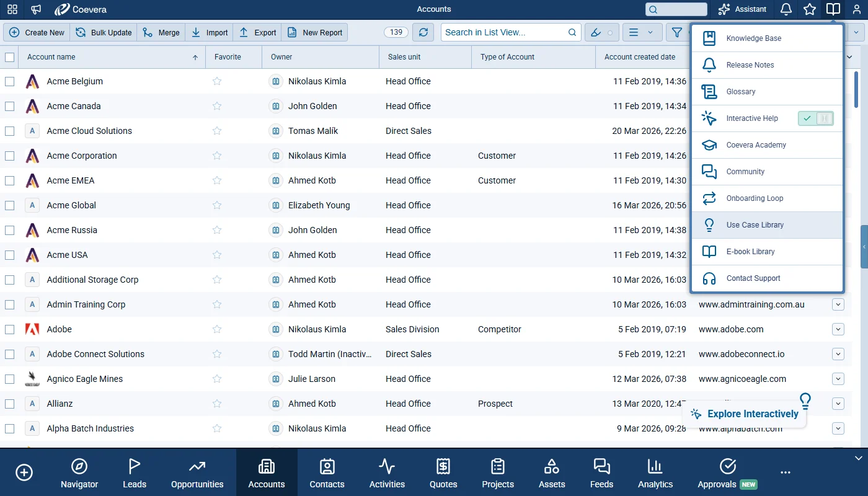This screenshot has width=868, height=496.
Task: Open the Navigator module
Action: 79,474
